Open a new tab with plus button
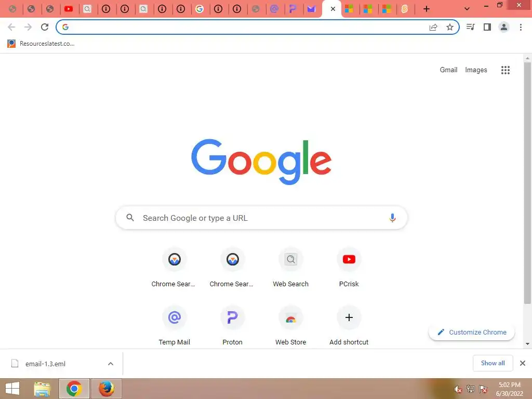Image resolution: width=532 pixels, height=399 pixels. tap(427, 9)
